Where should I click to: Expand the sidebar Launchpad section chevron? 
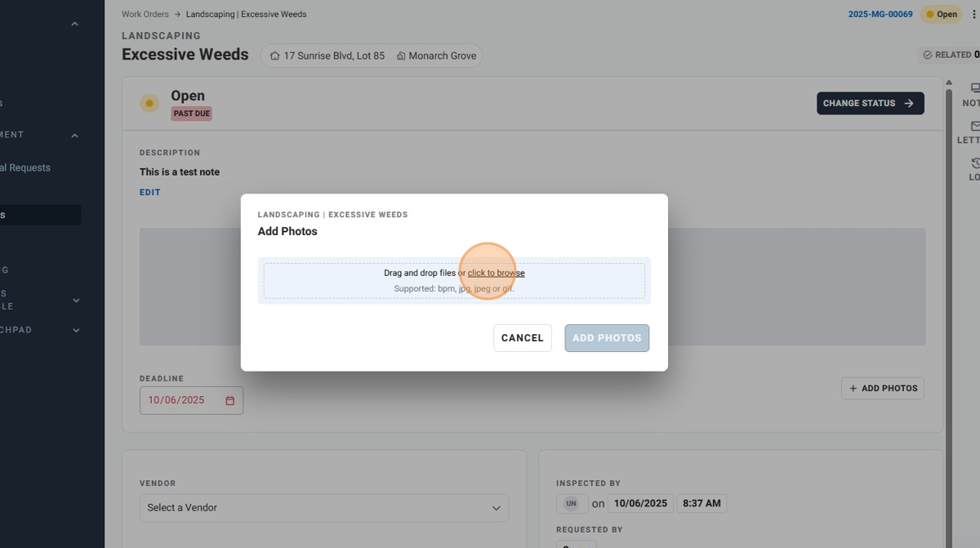pos(75,331)
